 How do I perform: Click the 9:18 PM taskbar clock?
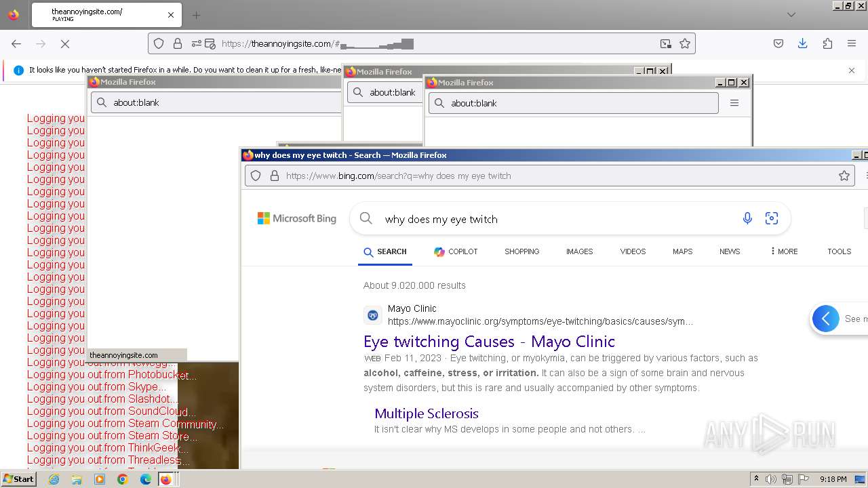tap(833, 479)
